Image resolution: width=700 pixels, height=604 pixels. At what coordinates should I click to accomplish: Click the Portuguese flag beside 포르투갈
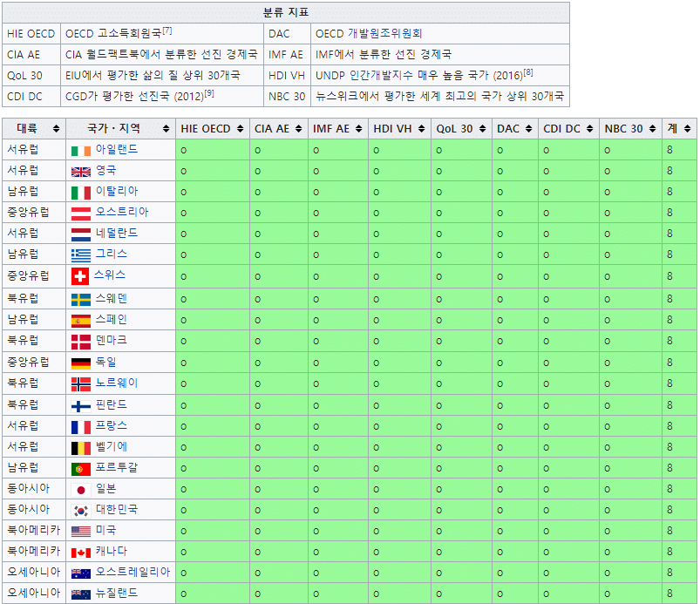(81, 469)
